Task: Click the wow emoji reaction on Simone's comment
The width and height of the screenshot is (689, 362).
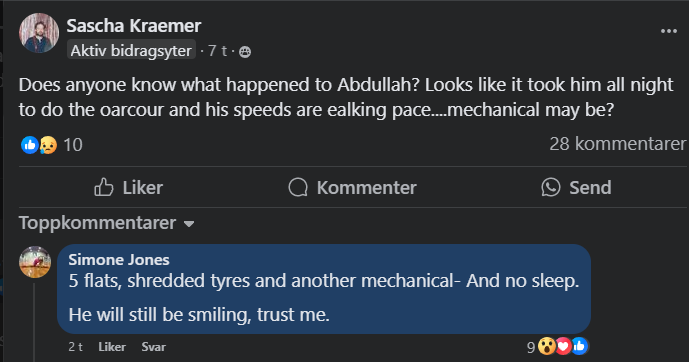Action: point(547,346)
